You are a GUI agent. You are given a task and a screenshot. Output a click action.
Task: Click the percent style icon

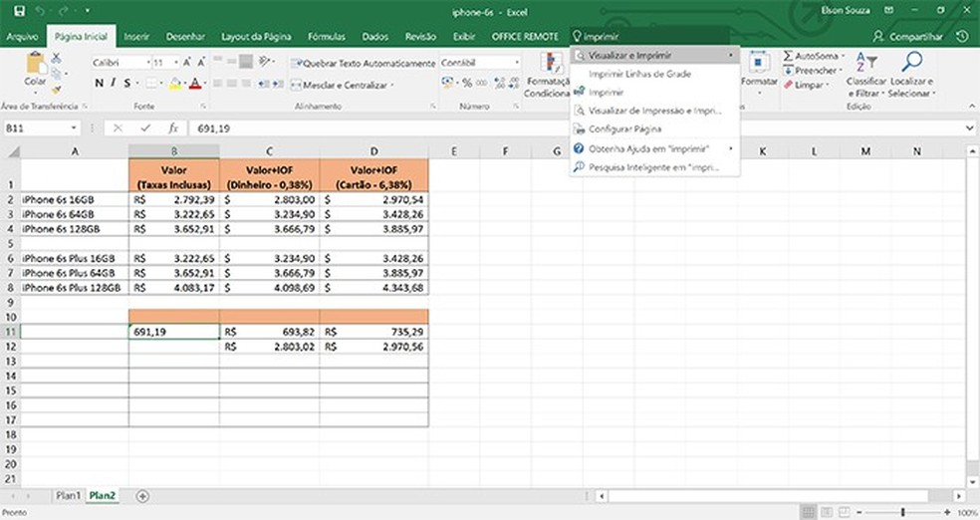(x=468, y=85)
